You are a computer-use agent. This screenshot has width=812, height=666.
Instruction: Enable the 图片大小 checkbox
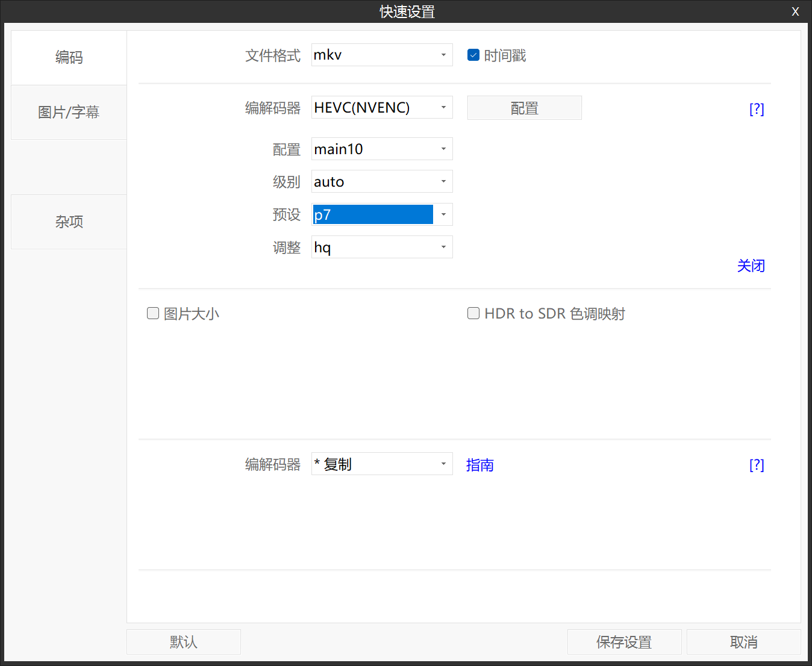pyautogui.click(x=153, y=313)
